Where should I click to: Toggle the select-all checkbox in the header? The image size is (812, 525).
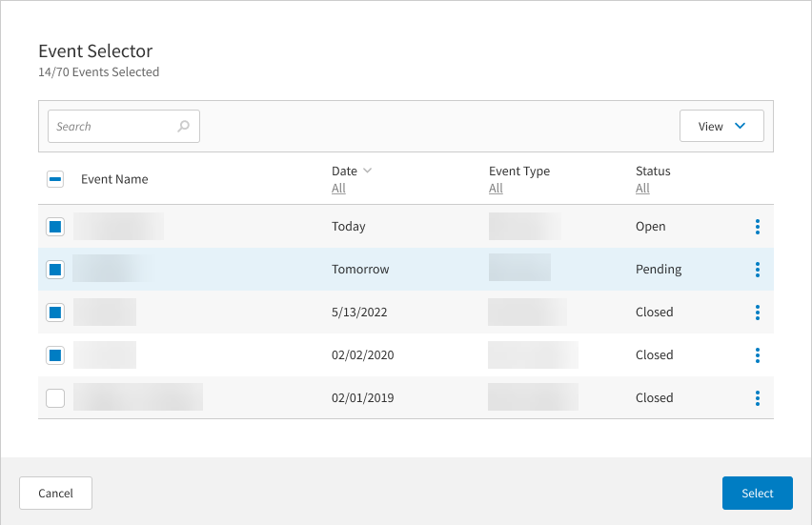tap(55, 179)
